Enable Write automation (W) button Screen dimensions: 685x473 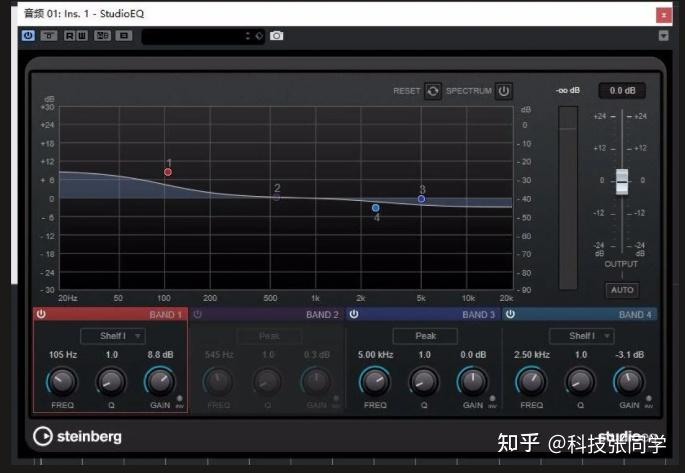click(x=82, y=35)
